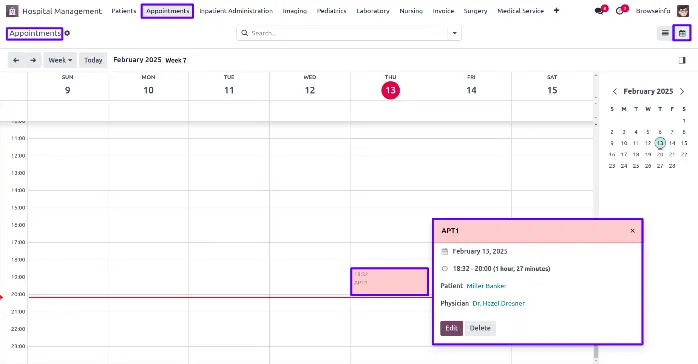The image size is (698, 364).
Task: Add new menu with plus icon
Action: (x=556, y=11)
